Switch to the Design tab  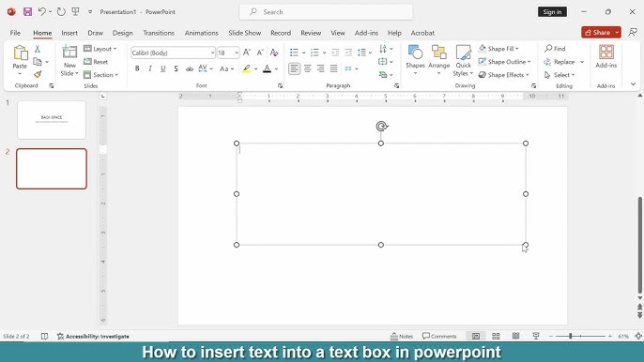tap(122, 33)
